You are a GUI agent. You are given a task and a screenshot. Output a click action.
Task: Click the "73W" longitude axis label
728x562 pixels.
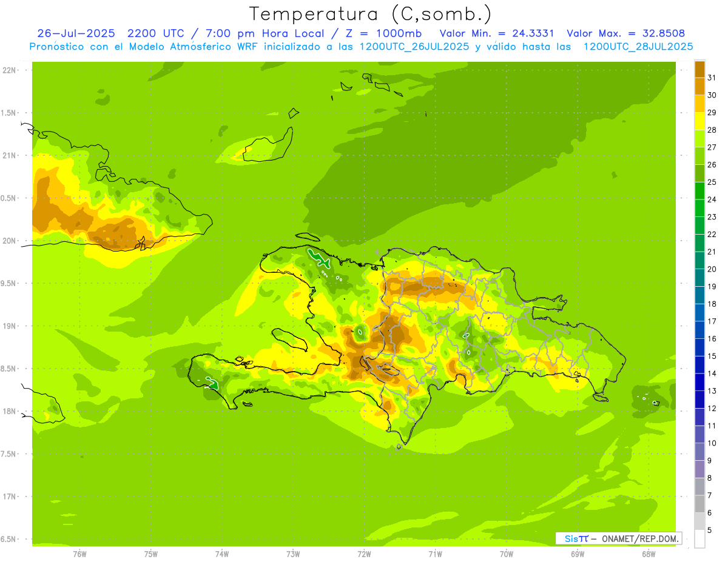pos(293,554)
